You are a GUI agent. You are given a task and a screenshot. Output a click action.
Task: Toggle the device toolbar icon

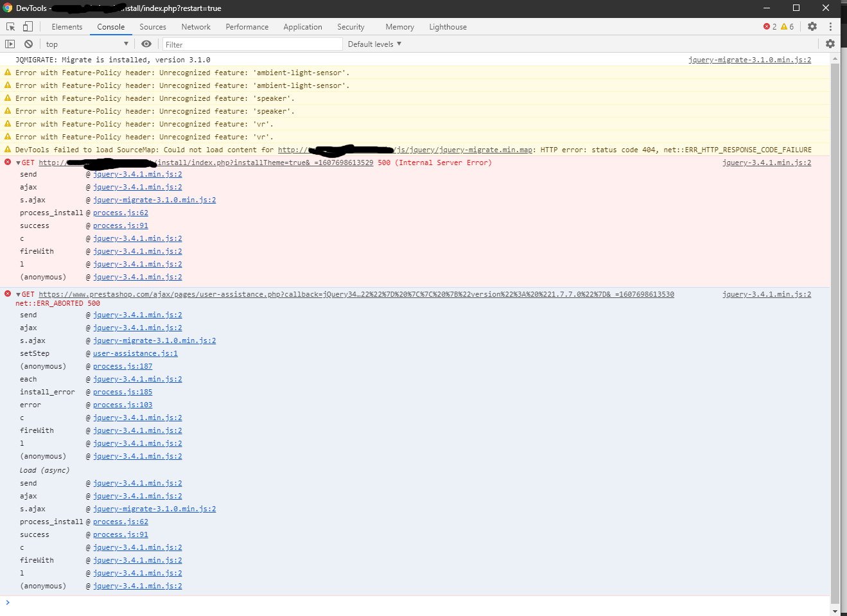click(x=28, y=27)
